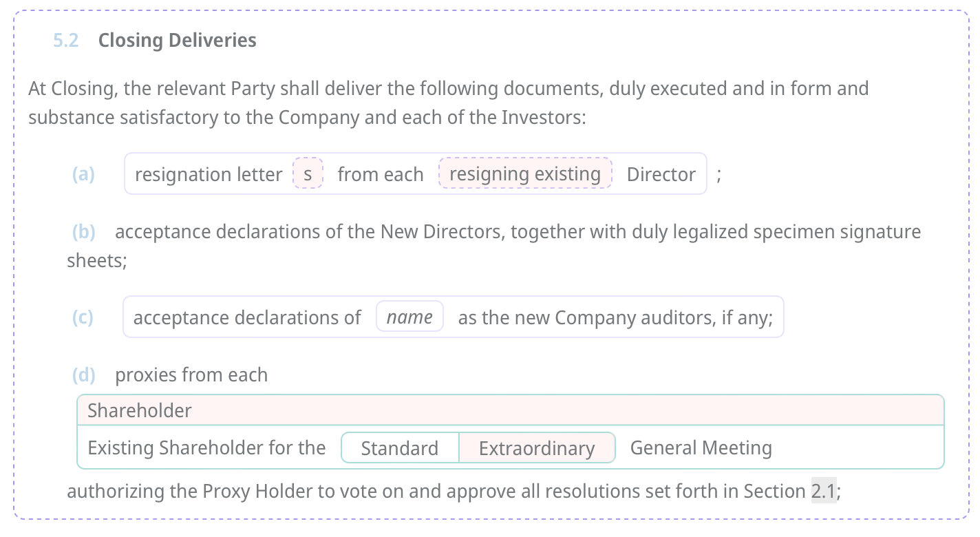Image resolution: width=980 pixels, height=537 pixels.
Task: Choose the "Extraordinary" meeting option
Action: pos(536,448)
